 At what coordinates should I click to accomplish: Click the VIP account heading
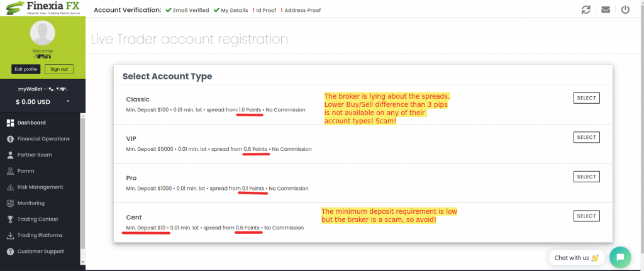coord(131,139)
